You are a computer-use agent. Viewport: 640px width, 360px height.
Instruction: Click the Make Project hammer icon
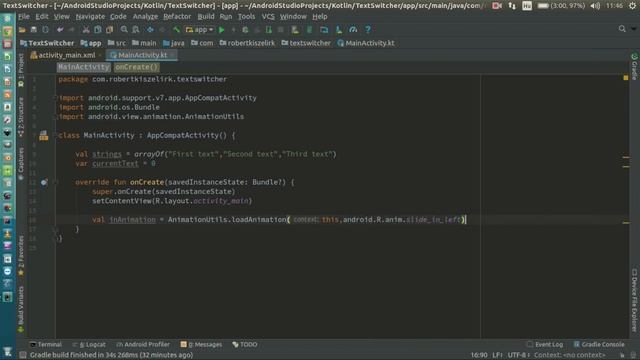(176, 30)
